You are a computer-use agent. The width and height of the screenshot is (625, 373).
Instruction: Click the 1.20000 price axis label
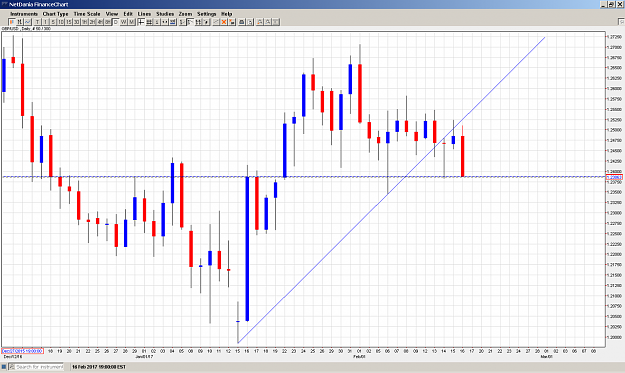pyautogui.click(x=614, y=337)
